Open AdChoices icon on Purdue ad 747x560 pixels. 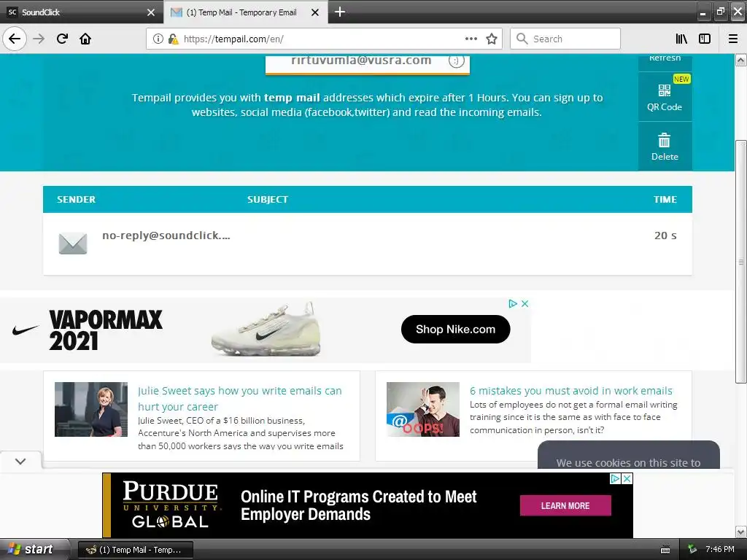[615, 478]
